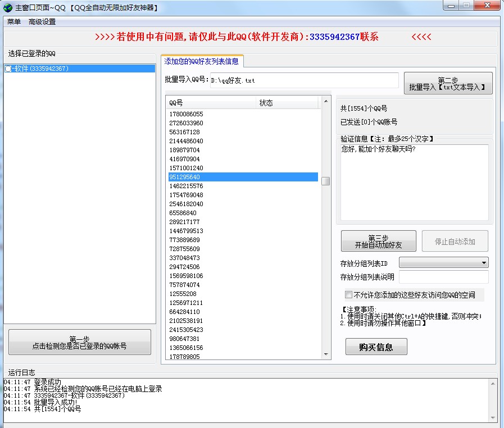Open the 购买信息 button
The width and height of the screenshot is (504, 428).
(376, 347)
